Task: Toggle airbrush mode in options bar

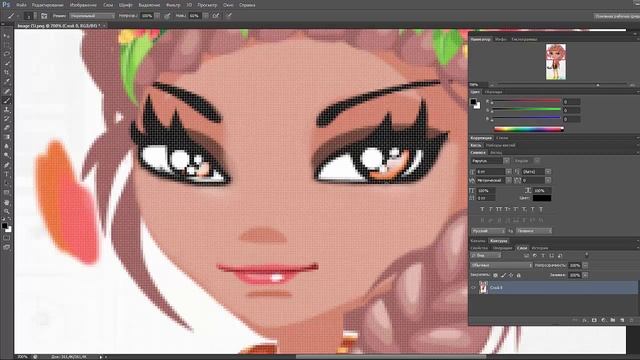Action: point(216,16)
